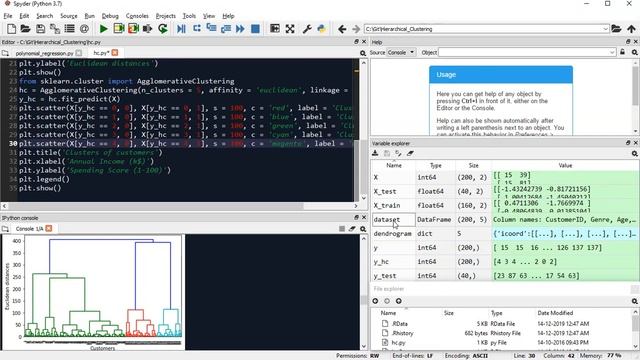Save the current file

40,29
